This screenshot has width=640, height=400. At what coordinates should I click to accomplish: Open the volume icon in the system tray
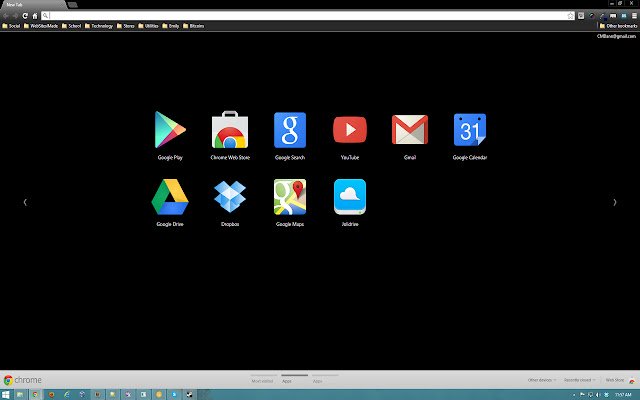598,395
